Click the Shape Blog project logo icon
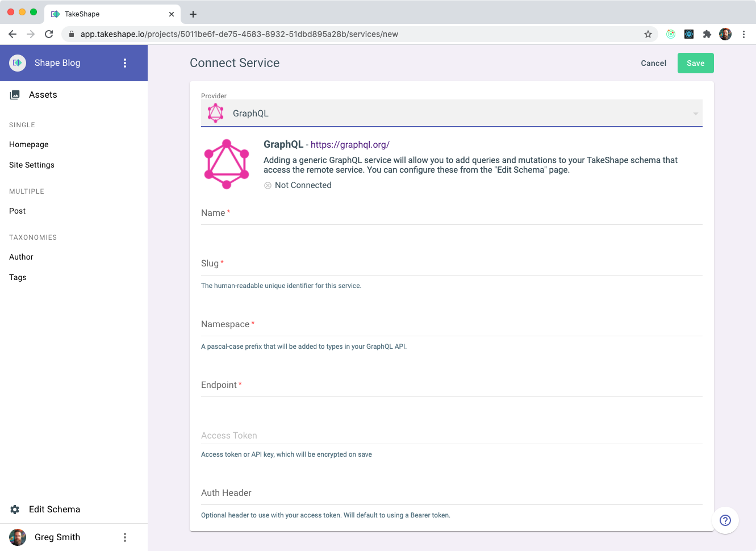 coord(18,63)
